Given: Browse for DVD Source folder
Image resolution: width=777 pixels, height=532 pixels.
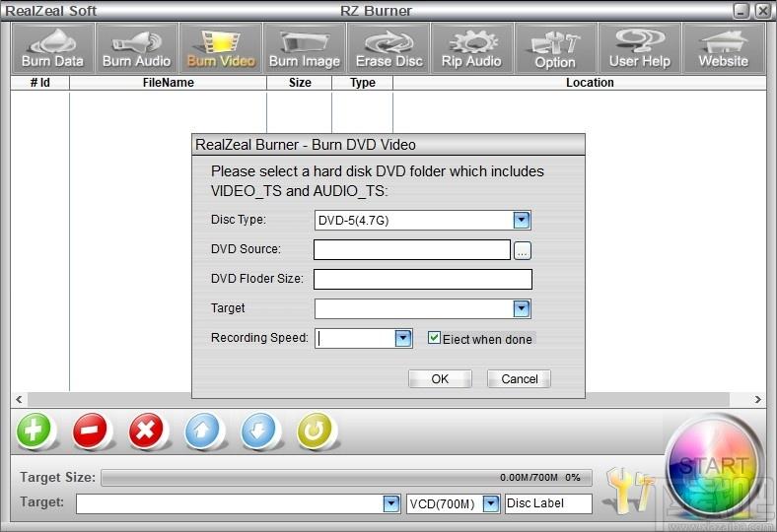Looking at the screenshot, I should coord(523,250).
